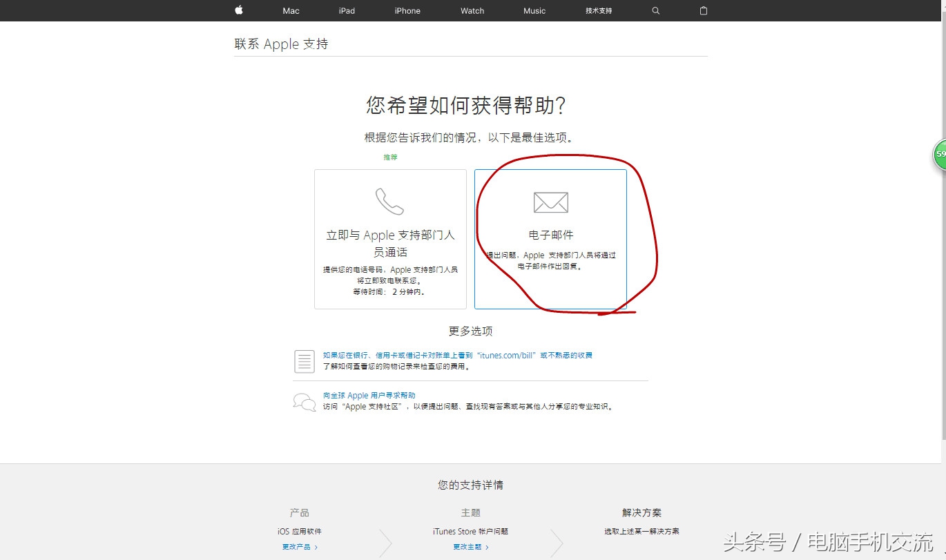Choose the 立即与 Apple 支持部门人员通话 option

(x=389, y=238)
